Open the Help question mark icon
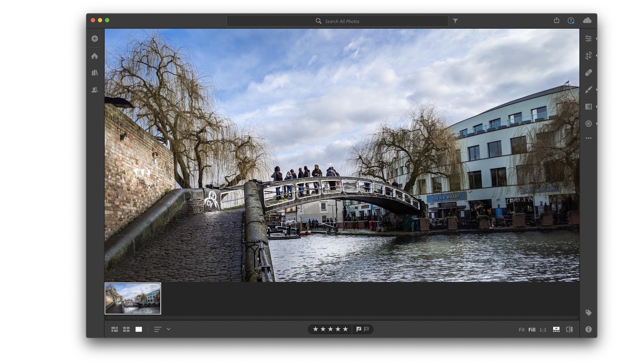 (571, 20)
